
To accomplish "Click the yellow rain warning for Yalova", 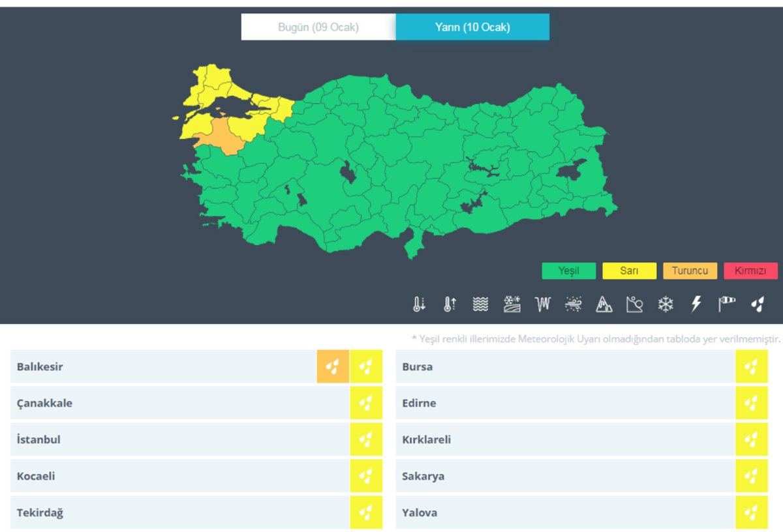I will coord(752,512).
